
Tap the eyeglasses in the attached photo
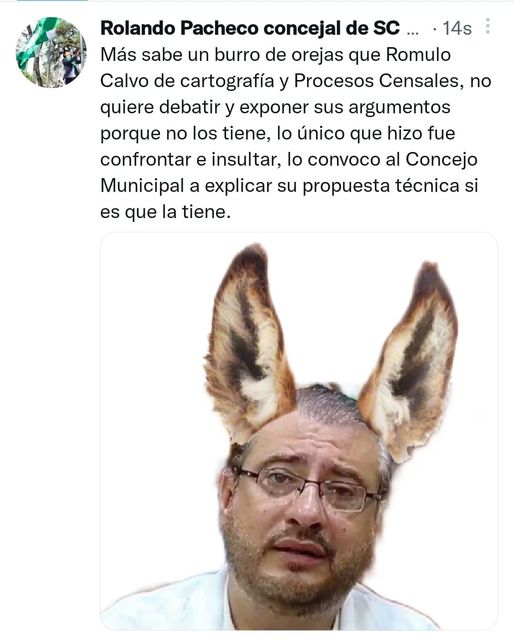(312, 489)
